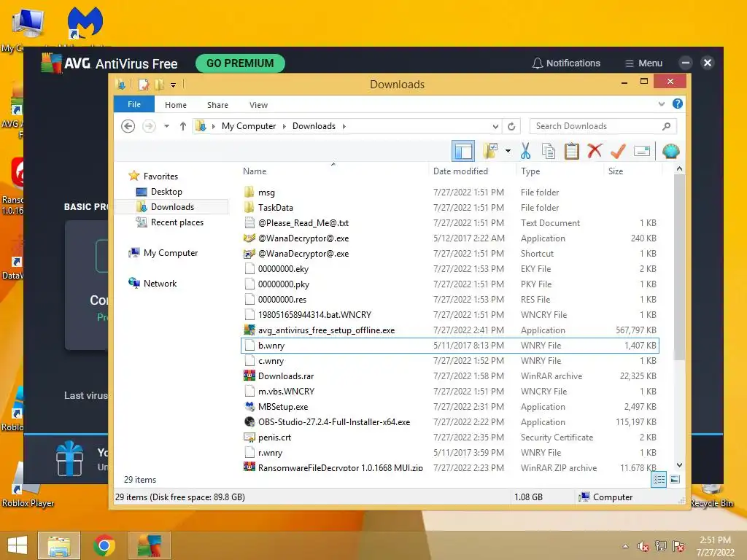This screenshot has height=560, width=747.
Task: Open AVG taskbar icon
Action: pyautogui.click(x=149, y=545)
